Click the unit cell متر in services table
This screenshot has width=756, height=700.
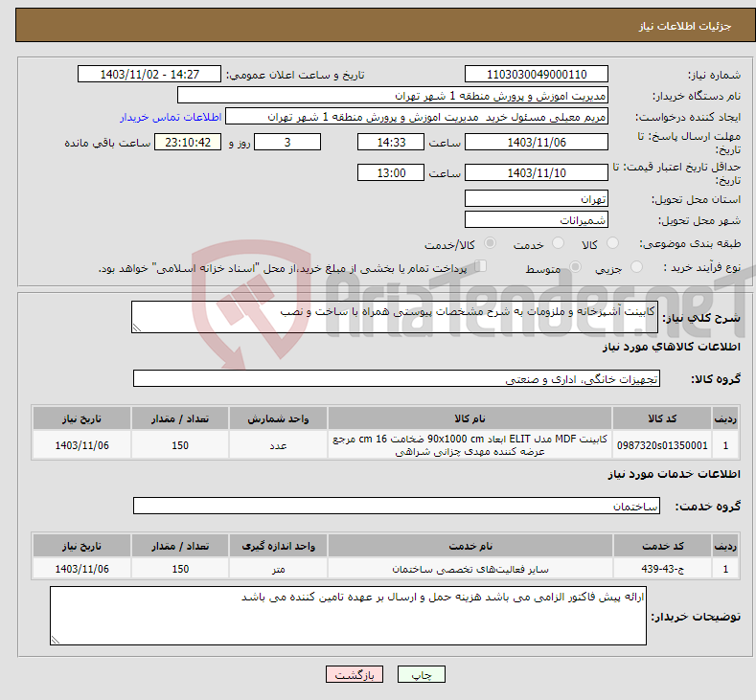278,569
